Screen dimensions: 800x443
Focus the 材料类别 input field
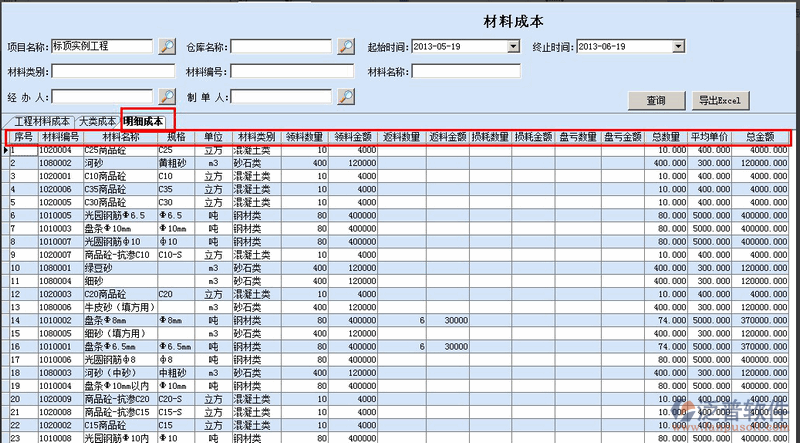coord(103,72)
